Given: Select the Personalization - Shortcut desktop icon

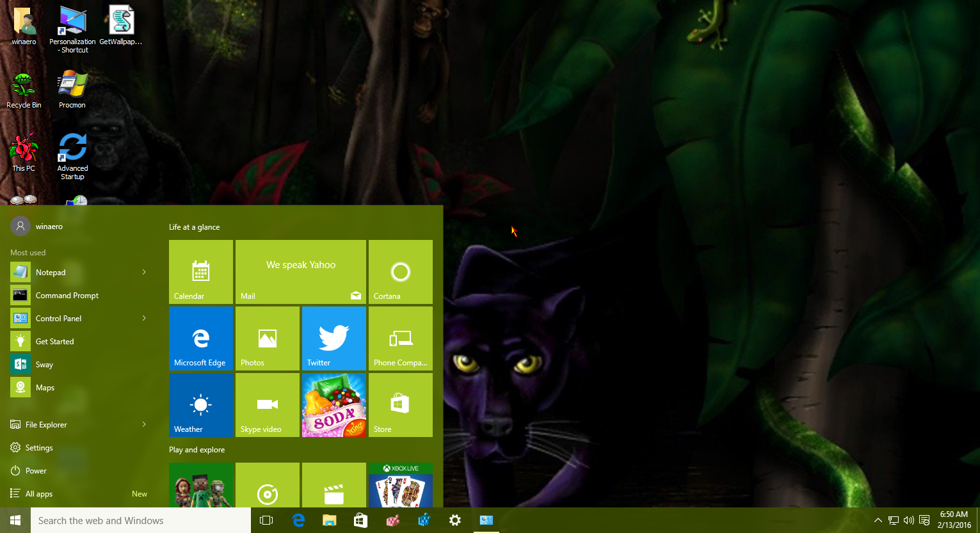Looking at the screenshot, I should point(72,29).
